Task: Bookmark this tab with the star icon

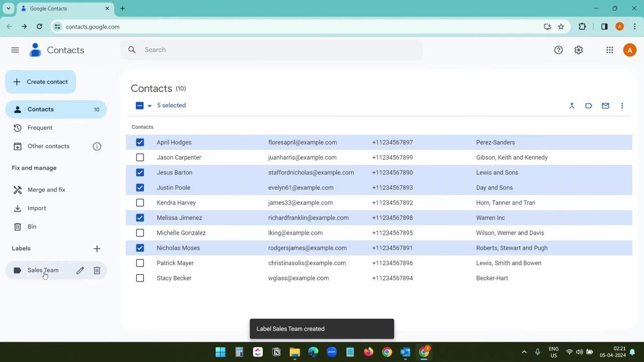Action: point(561,27)
